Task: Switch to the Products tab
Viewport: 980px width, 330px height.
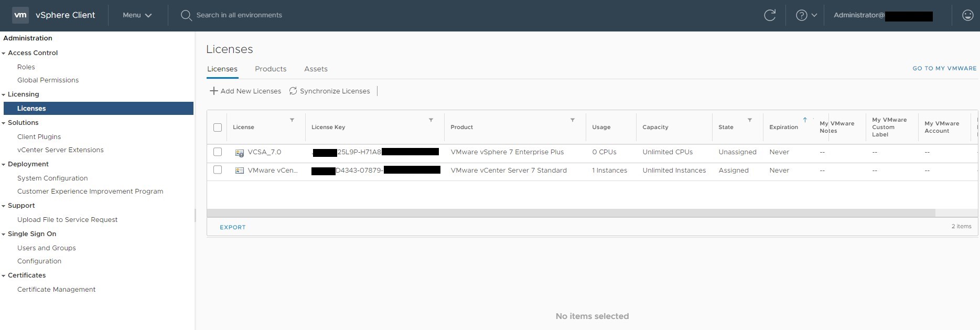Action: 271,69
